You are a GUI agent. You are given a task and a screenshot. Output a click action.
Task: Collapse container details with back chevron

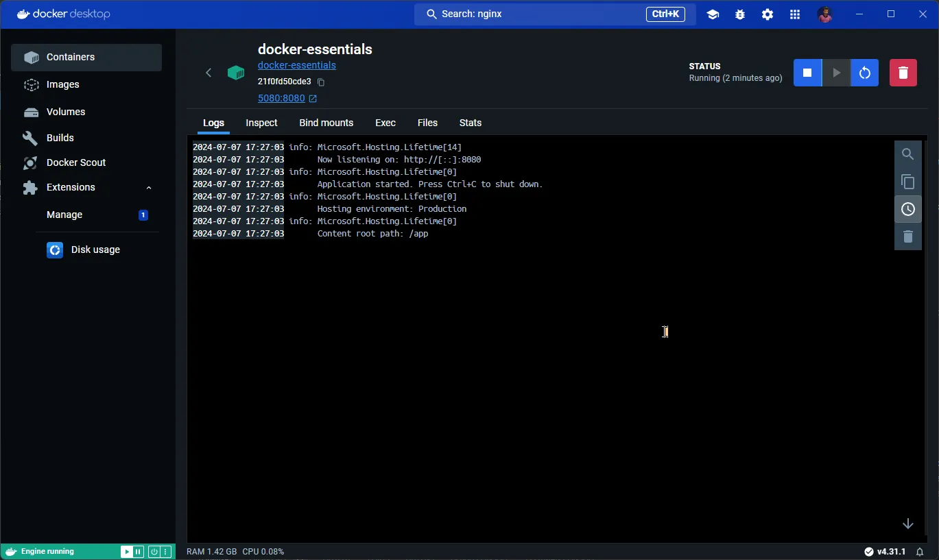[208, 73]
